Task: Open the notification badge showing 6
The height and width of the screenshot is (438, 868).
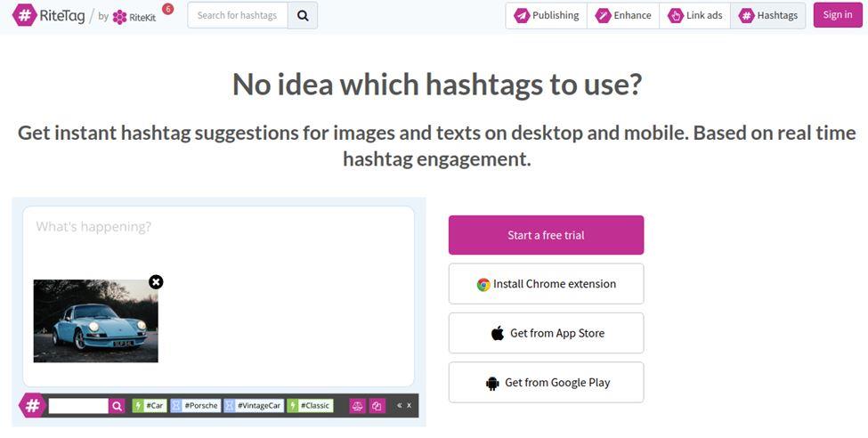Action: pos(167,9)
